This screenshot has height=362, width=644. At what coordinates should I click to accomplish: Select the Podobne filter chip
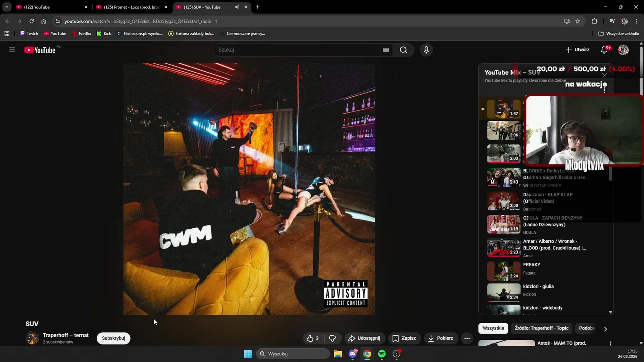coord(586,328)
